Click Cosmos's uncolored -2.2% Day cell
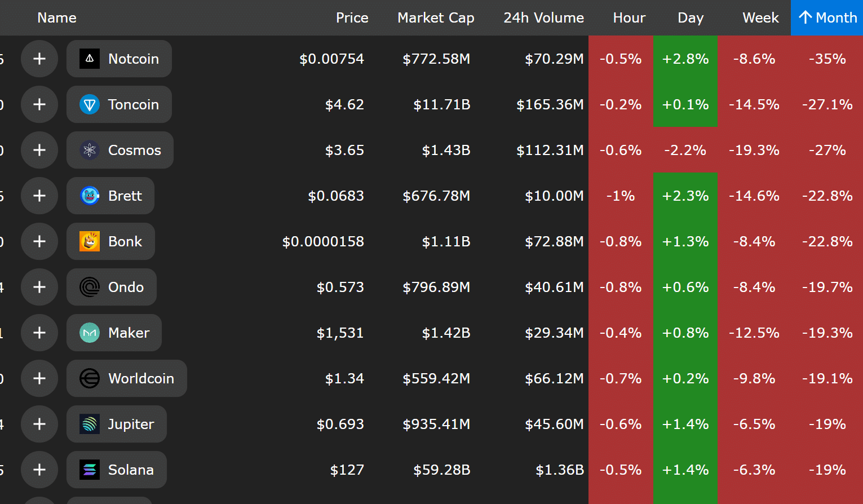863x504 pixels. point(685,150)
